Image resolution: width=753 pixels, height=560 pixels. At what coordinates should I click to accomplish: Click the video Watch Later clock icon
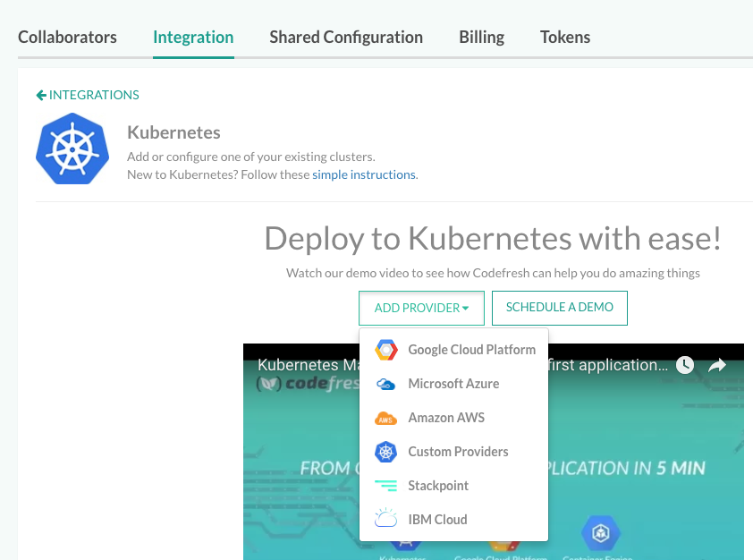[x=685, y=365]
